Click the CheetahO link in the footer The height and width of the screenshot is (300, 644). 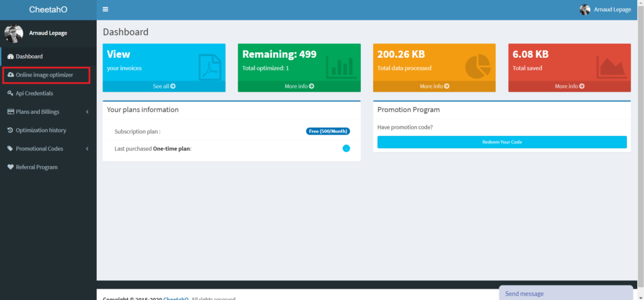176,298
